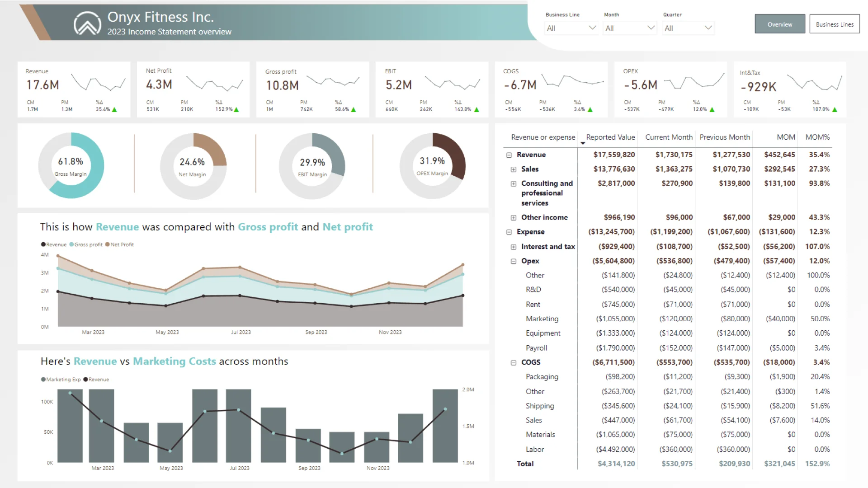The image size is (868, 488).
Task: Switch to the Overview page
Action: pos(780,24)
